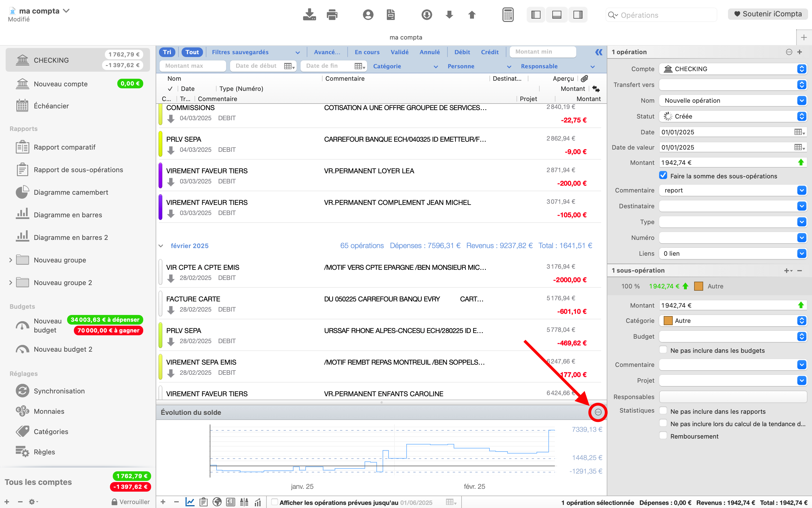Filter operations by Crédit
The width and height of the screenshot is (812, 508).
[x=489, y=52]
